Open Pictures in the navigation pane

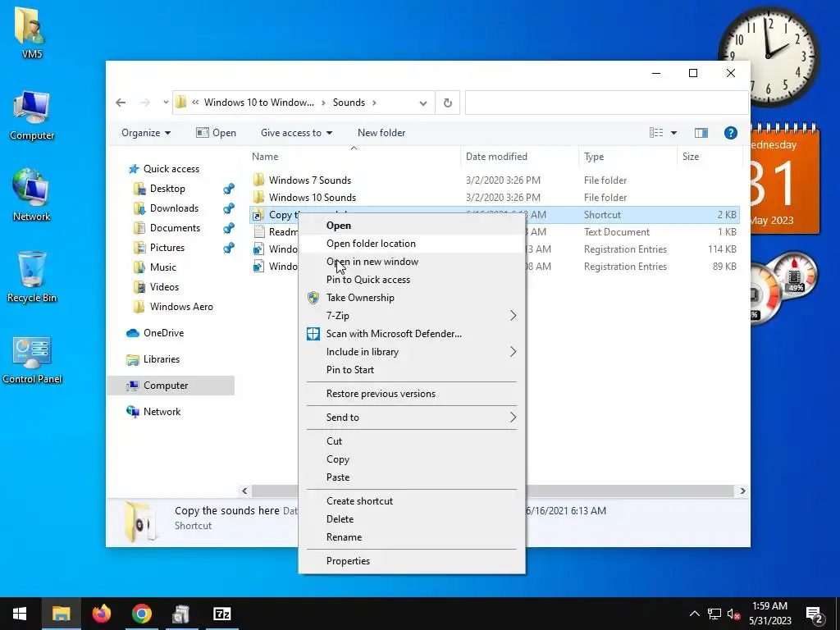click(167, 248)
